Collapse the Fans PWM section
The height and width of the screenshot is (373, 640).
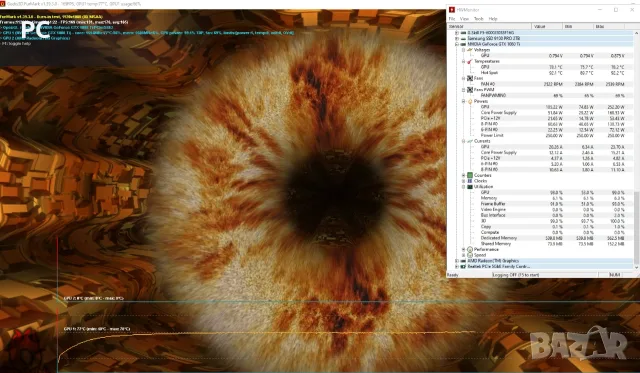tap(464, 90)
